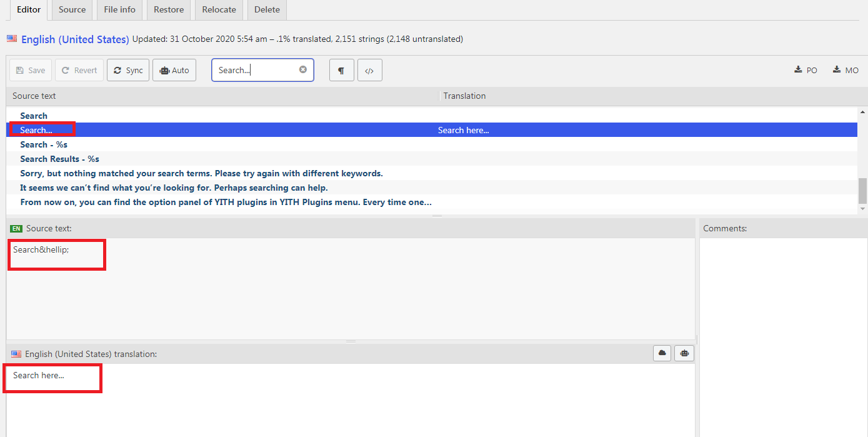Go to the Restore tab
Image resolution: width=868 pixels, height=437 pixels.
coord(169,9)
